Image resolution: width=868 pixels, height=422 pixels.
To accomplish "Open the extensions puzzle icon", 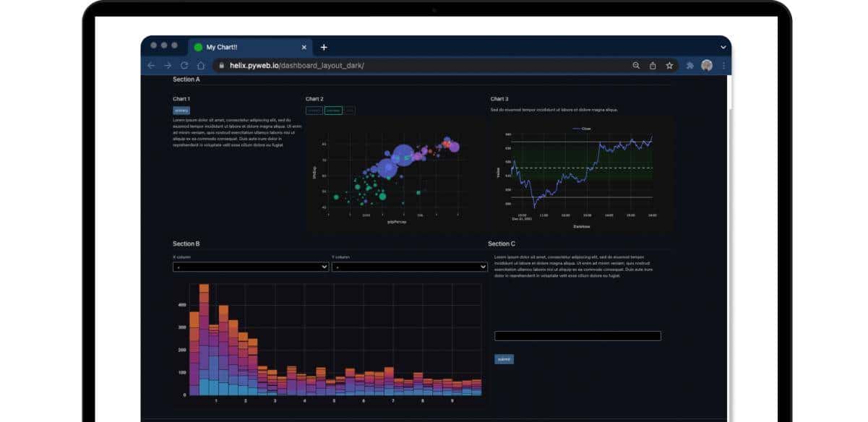I will pos(690,65).
